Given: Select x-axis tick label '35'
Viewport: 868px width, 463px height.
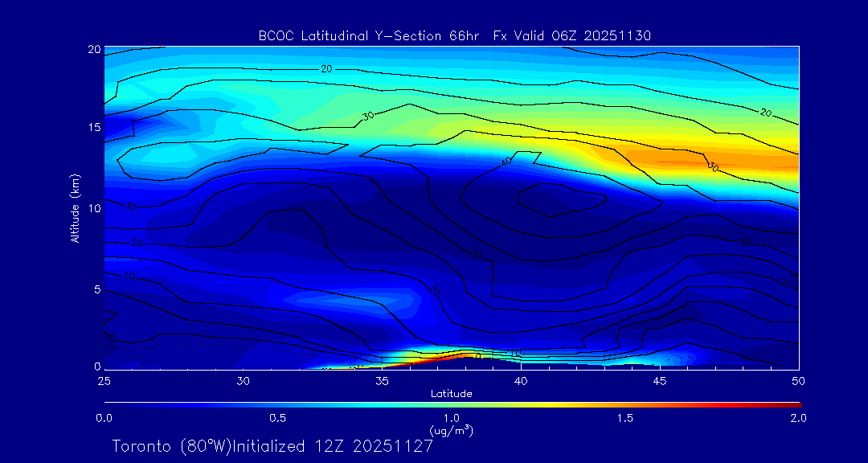Looking at the screenshot, I should (x=382, y=381).
